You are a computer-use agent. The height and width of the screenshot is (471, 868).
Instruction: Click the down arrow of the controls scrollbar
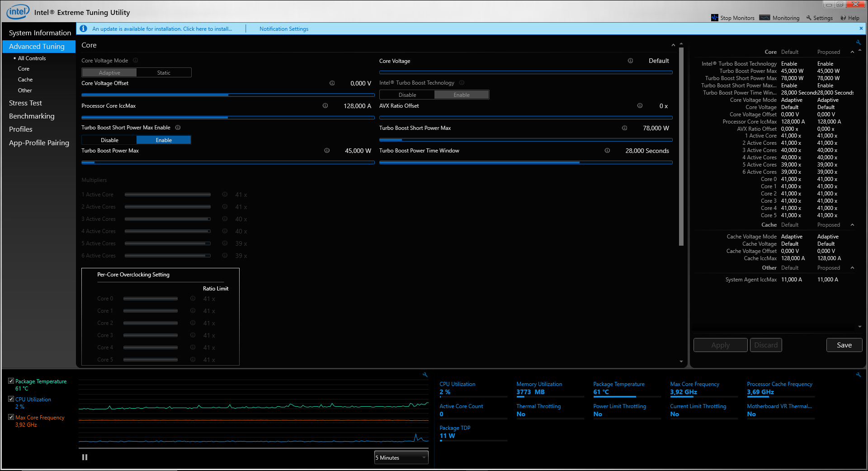coord(681,362)
